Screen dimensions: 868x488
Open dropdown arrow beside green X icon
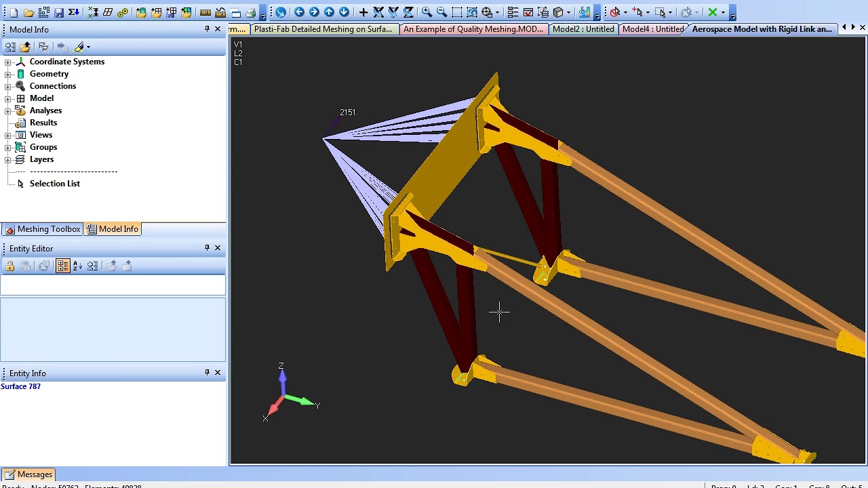723,12
